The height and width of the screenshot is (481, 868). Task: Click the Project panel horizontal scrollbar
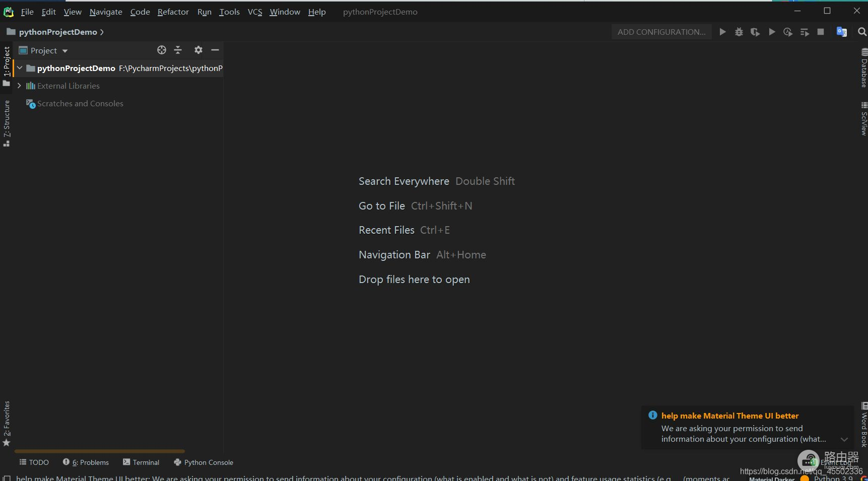click(x=100, y=451)
